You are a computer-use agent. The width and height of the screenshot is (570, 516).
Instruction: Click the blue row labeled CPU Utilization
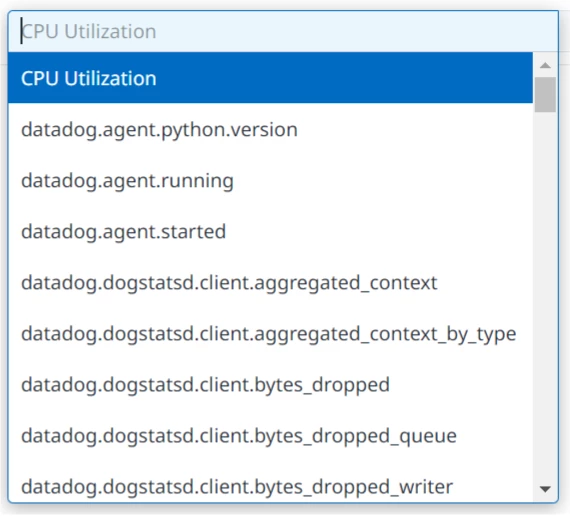click(270, 78)
